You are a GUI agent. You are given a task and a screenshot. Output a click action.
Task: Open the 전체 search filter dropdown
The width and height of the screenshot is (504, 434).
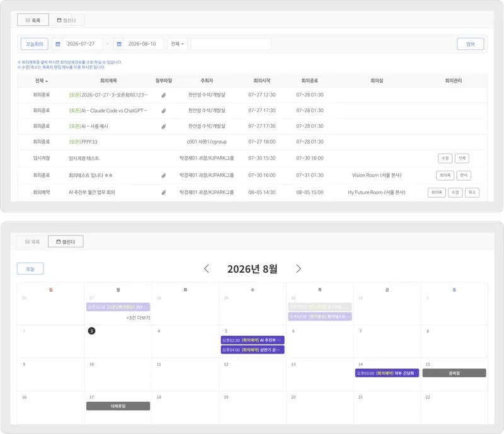coord(177,44)
